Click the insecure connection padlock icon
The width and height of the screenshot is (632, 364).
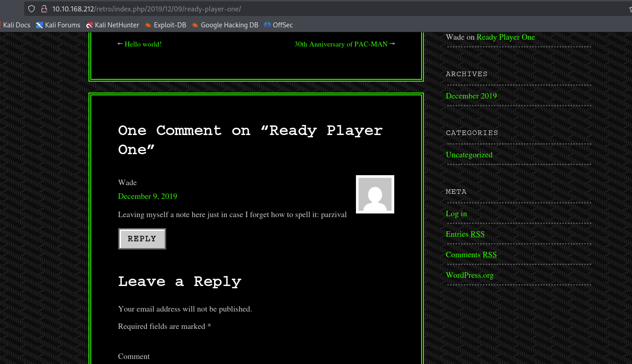tap(44, 9)
